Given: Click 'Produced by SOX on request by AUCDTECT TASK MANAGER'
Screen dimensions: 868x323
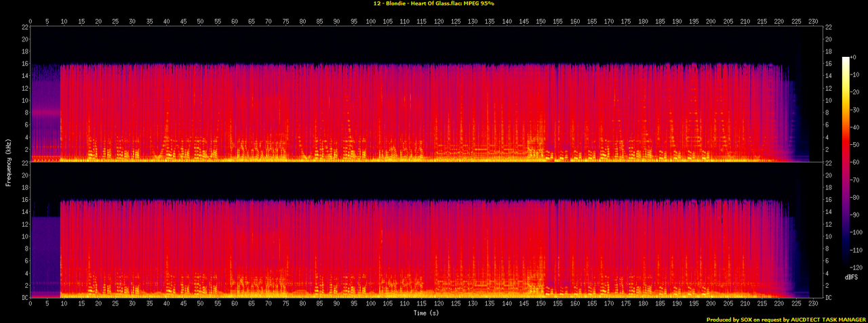Looking at the screenshot, I should click(x=787, y=320).
